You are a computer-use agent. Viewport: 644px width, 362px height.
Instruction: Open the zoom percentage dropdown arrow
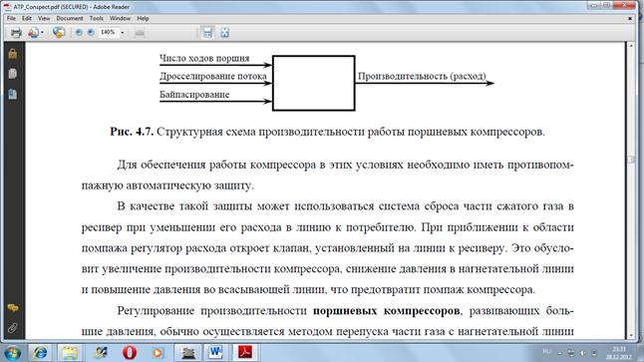pyautogui.click(x=122, y=33)
